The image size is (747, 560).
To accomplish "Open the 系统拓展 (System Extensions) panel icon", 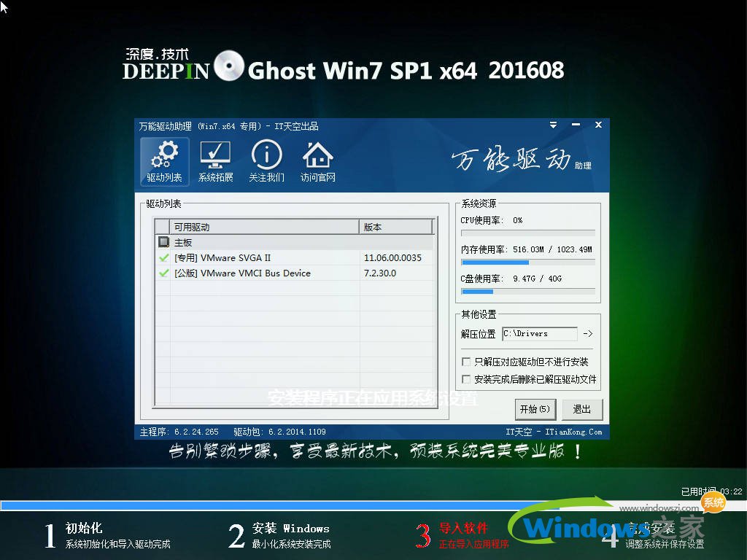I will [x=215, y=161].
